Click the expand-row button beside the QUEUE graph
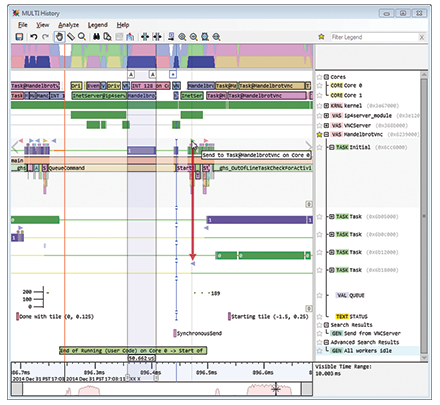440x405 pixels. click(x=309, y=308)
